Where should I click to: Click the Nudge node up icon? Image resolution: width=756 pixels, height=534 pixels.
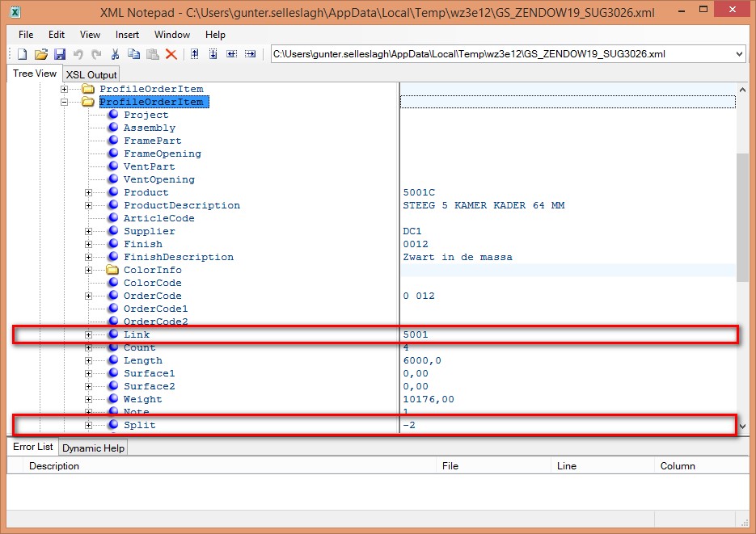click(x=194, y=54)
